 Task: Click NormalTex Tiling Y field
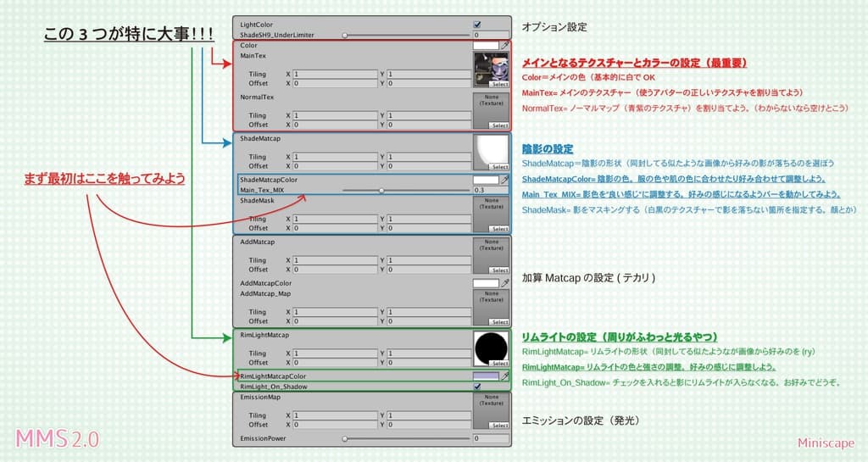click(x=429, y=115)
